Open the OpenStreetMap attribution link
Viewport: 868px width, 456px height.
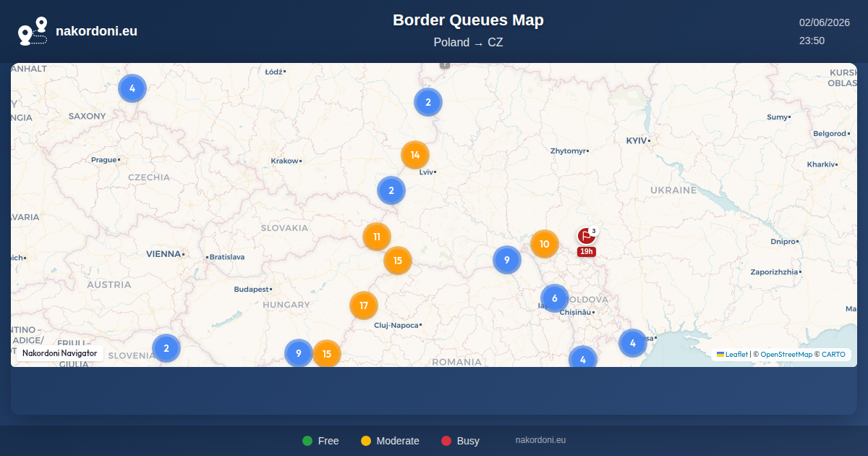click(x=786, y=355)
